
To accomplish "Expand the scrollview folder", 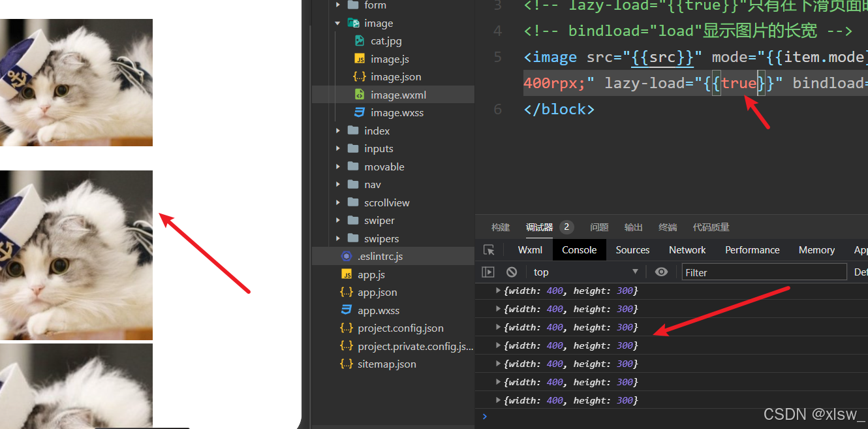I will (x=338, y=202).
